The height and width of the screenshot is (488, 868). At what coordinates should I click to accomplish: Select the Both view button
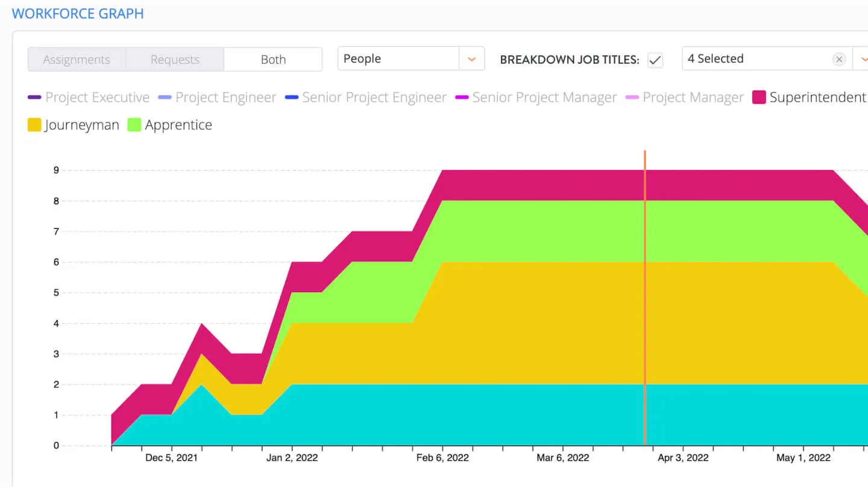[273, 60]
